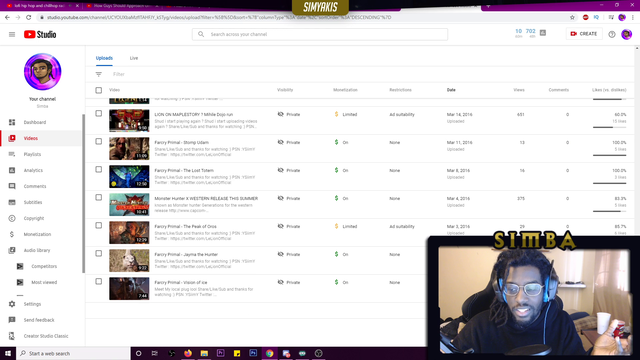Check the Stomp Udam video checkbox
The image size is (640, 360).
[x=98, y=142]
